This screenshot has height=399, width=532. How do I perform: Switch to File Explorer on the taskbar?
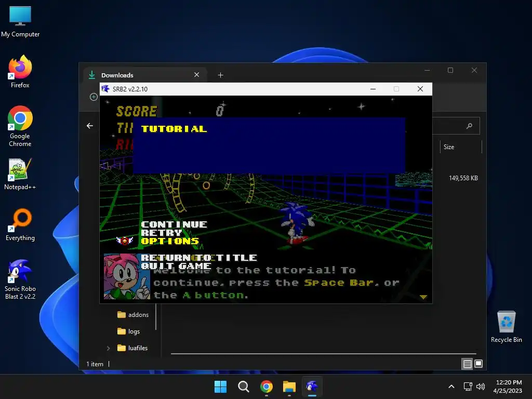(289, 387)
